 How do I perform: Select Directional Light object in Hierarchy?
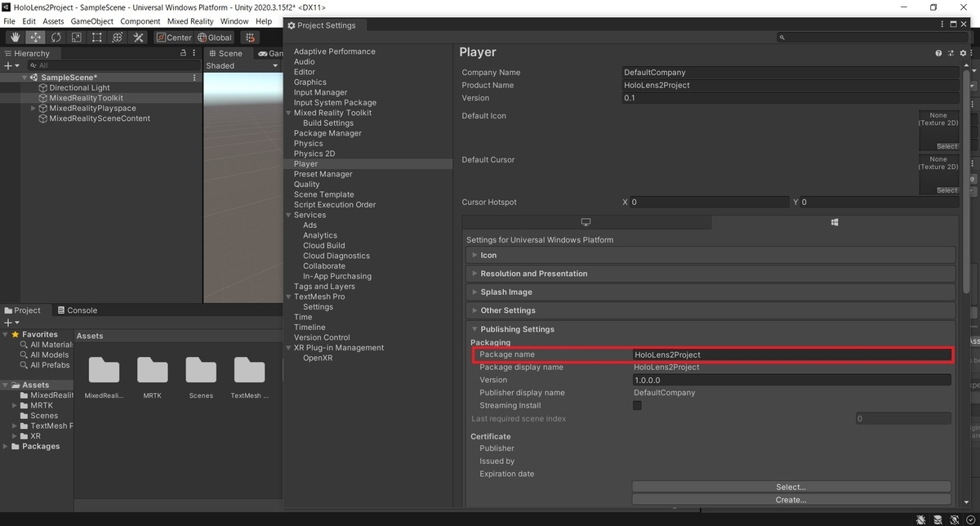(x=79, y=87)
